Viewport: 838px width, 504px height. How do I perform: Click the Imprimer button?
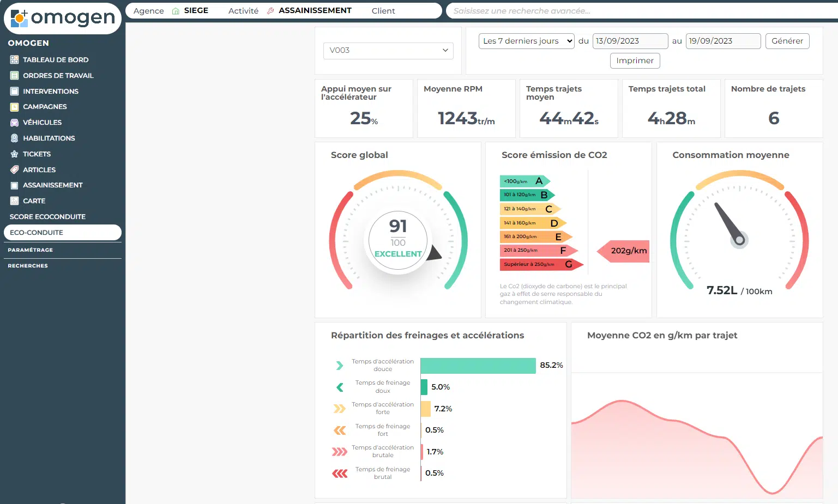pyautogui.click(x=635, y=61)
